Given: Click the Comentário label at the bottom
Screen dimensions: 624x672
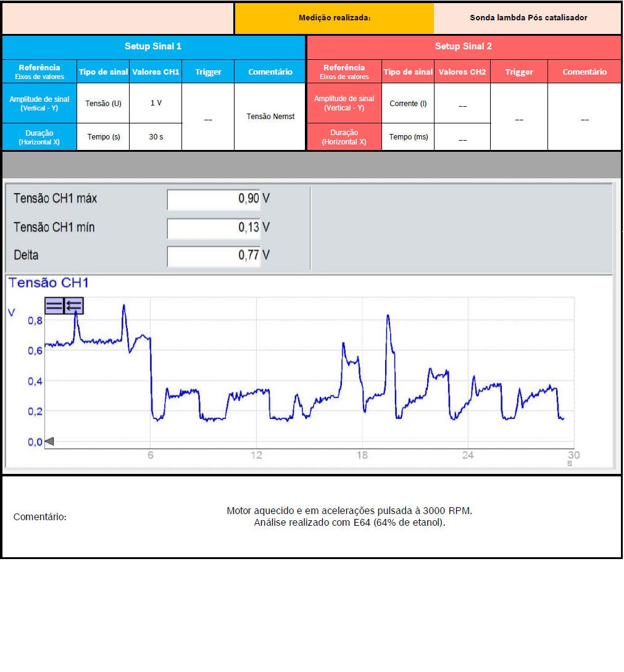Looking at the screenshot, I should [40, 517].
